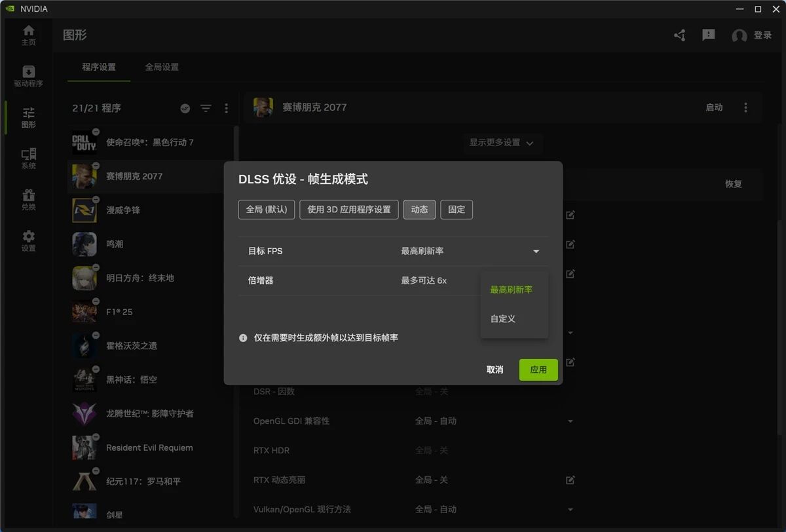Select the 漫威争锋 program entry
Screen dimensions: 786x532
[x=151, y=210]
